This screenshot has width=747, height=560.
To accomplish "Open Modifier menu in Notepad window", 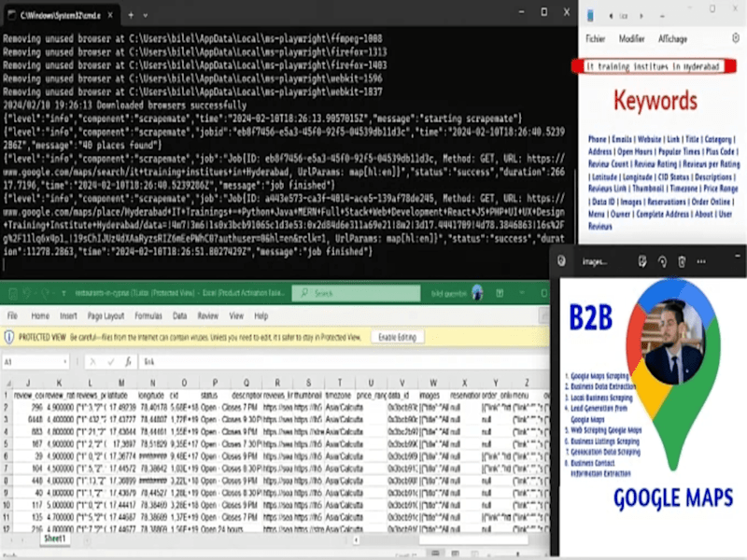I will 631,39.
